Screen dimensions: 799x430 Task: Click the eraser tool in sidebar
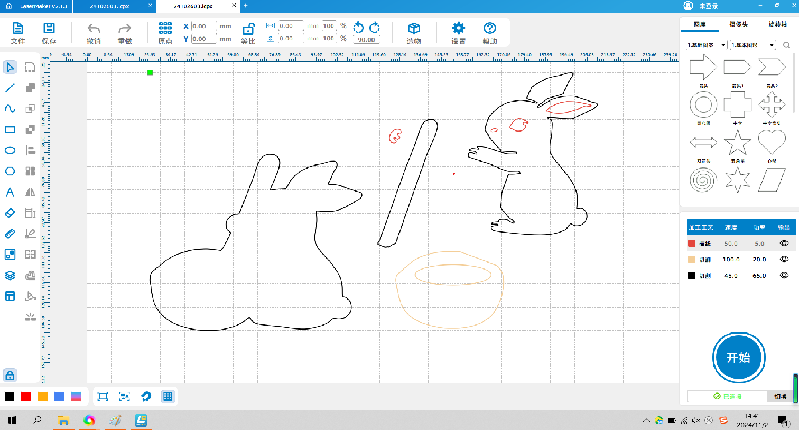pos(10,212)
